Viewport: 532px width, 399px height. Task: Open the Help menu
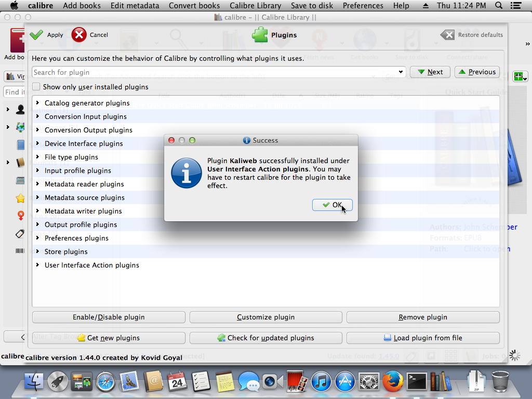coord(401,5)
